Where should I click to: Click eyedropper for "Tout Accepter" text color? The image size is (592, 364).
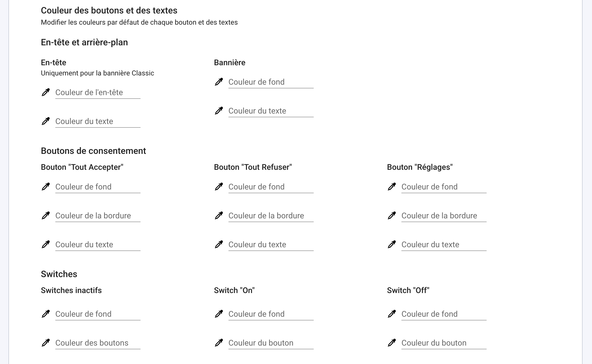click(46, 244)
